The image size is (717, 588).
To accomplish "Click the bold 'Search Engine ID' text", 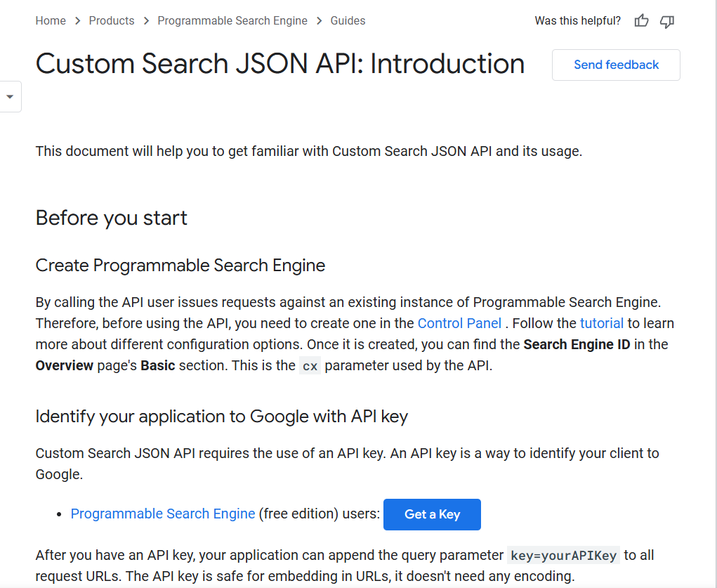I will pyautogui.click(x=577, y=344).
